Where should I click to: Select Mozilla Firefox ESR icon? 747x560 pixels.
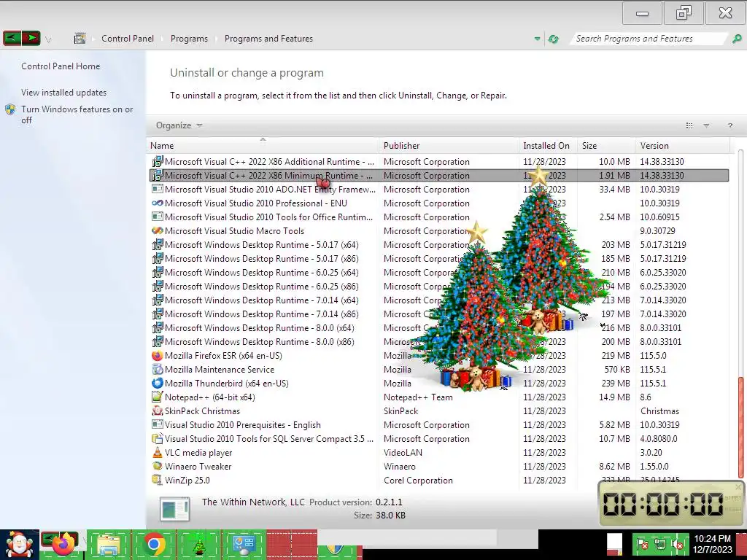[158, 355]
